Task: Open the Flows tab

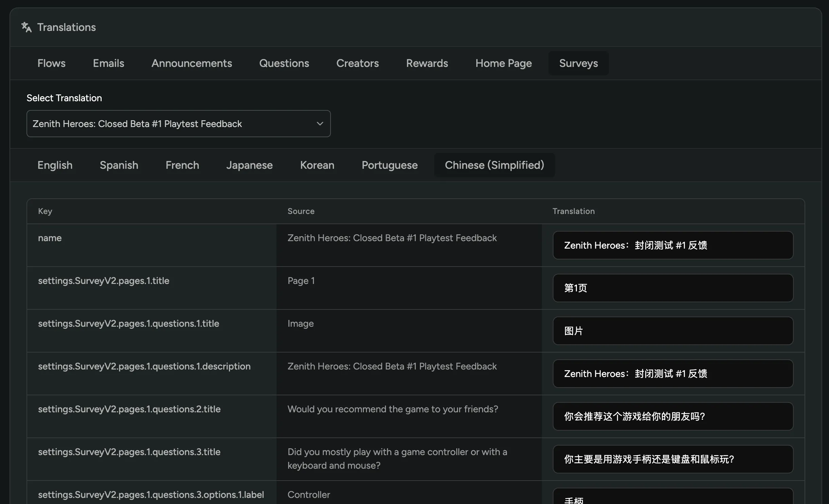Action: click(51, 63)
